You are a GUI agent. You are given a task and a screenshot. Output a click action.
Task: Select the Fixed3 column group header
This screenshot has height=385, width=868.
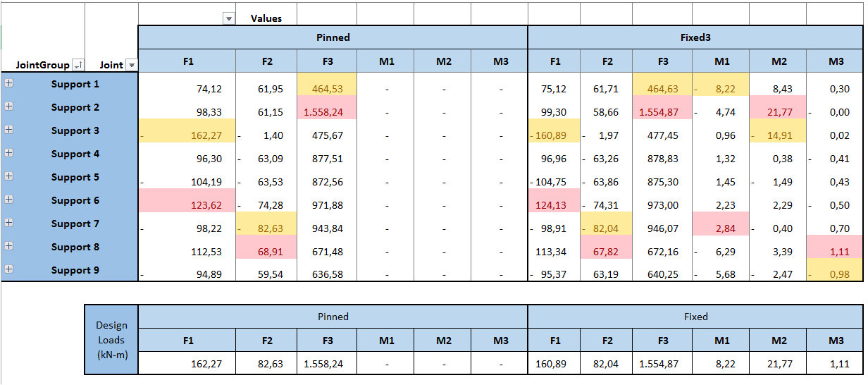(x=695, y=37)
